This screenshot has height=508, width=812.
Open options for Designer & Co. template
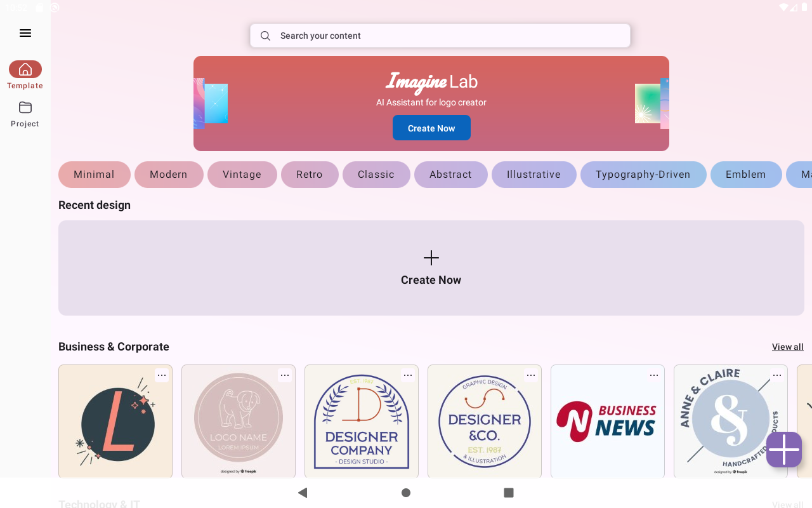pos(531,375)
